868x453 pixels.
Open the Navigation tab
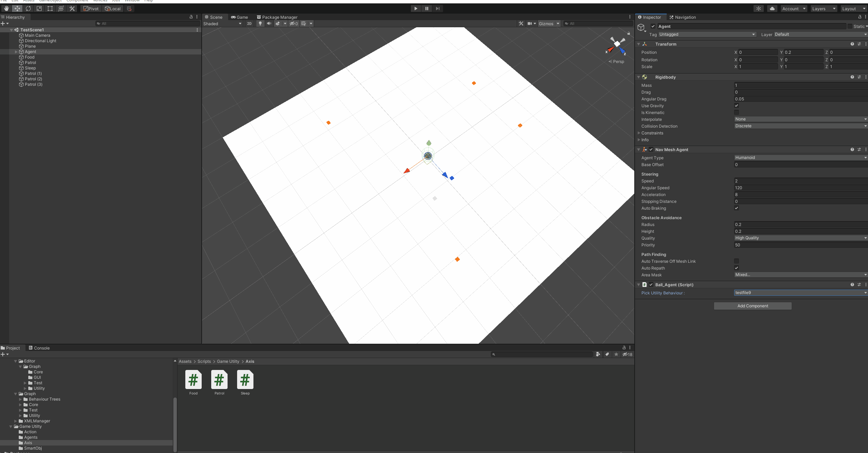[x=682, y=17]
